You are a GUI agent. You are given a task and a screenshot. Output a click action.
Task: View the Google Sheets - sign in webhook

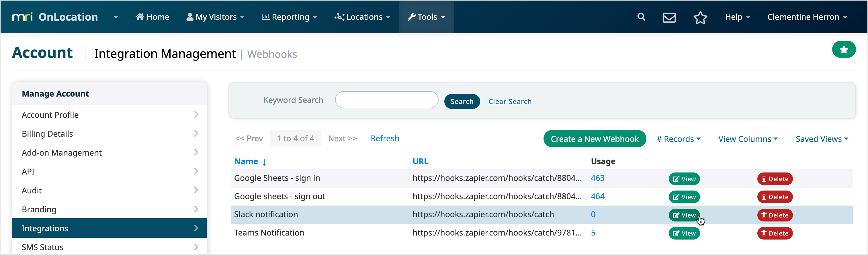coord(684,179)
